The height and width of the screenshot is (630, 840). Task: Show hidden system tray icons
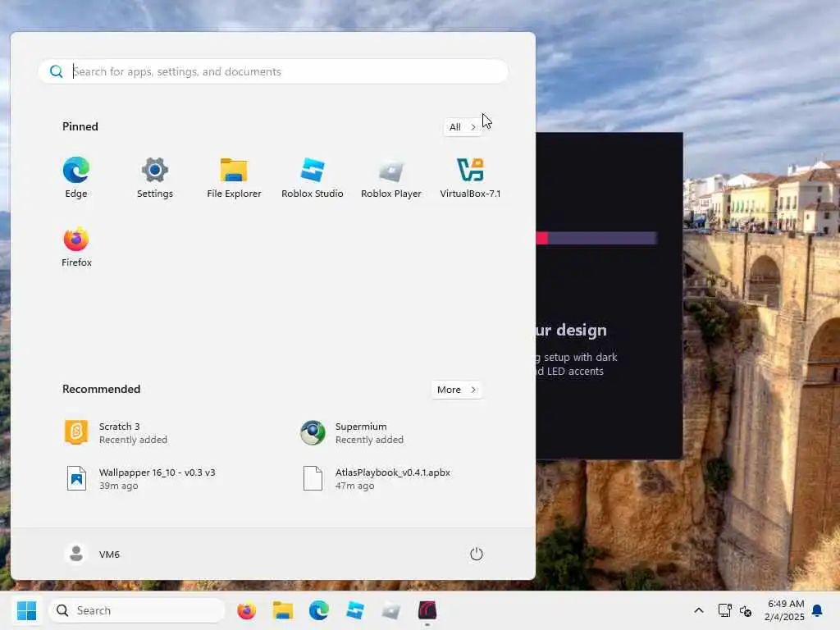699,610
